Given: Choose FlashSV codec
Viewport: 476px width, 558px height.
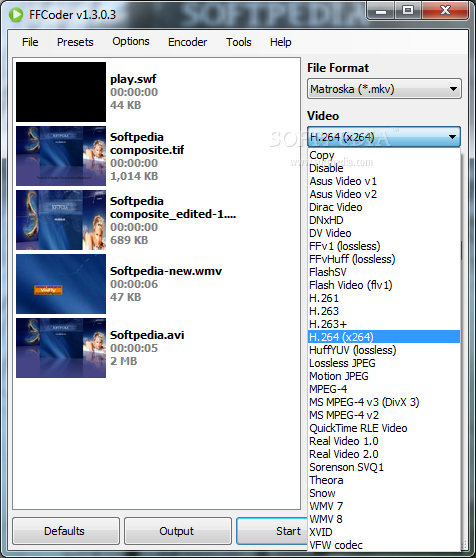Looking at the screenshot, I should pos(384,272).
